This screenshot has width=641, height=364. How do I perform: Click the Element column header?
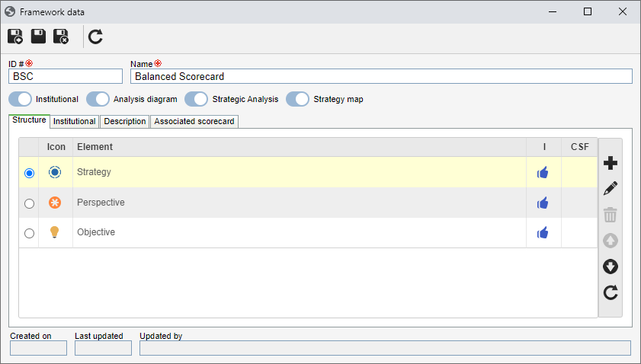[x=300, y=147]
